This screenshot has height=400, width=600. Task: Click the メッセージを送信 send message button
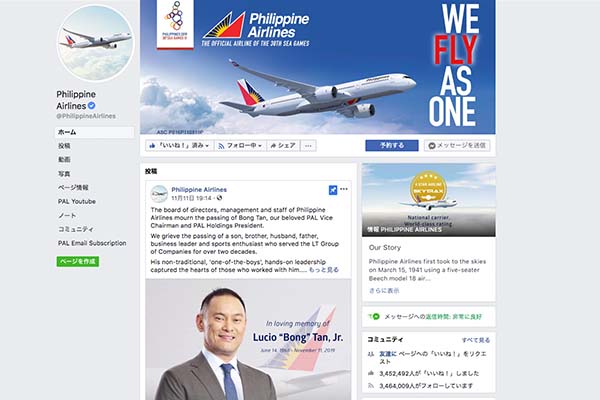(x=457, y=145)
